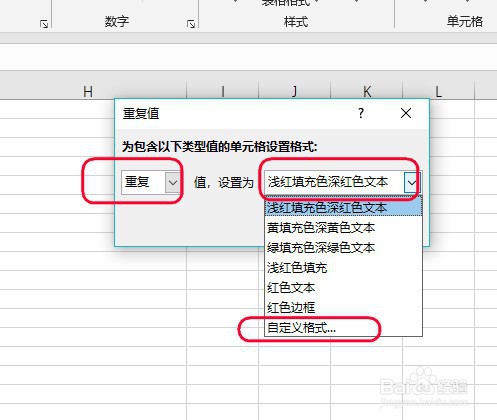This screenshot has height=420, width=497.
Task: Click the format style dropdown arrow
Action: [412, 183]
